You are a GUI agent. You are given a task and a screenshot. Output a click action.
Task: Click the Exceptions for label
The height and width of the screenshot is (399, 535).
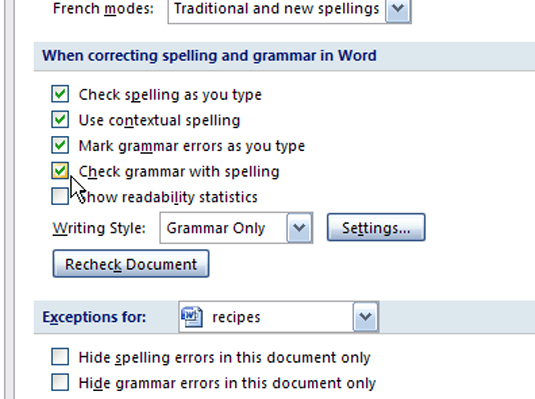[x=94, y=317]
